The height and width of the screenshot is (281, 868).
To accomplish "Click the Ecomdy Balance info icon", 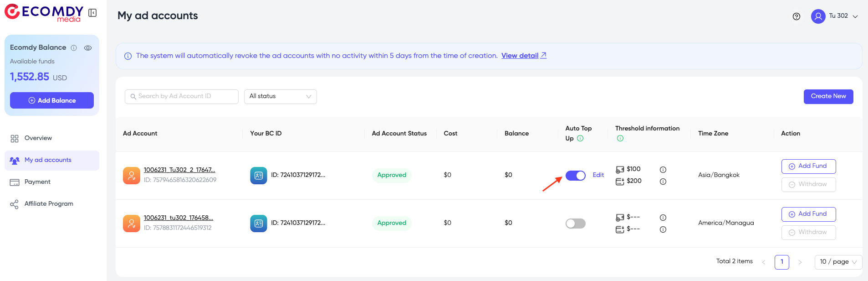I will 74,48.
